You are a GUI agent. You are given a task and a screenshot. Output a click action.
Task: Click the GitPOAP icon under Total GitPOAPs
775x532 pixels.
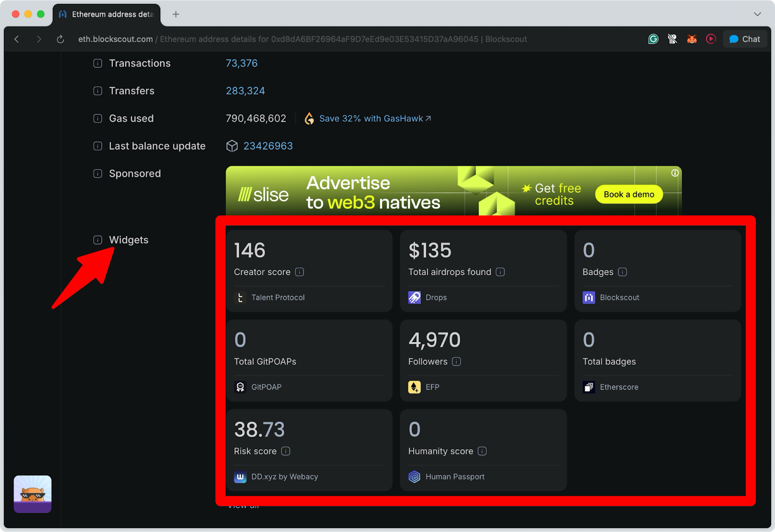241,387
